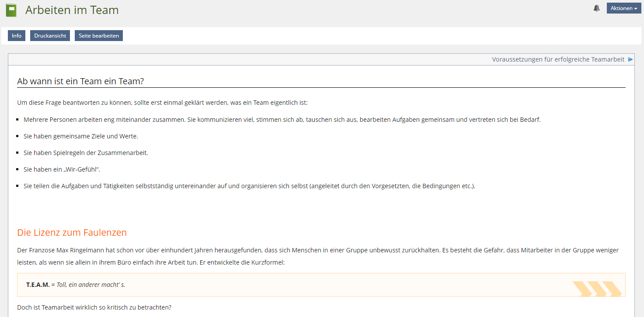Click the orange heading "Die Lizenz zum Faulenzen"
Viewport: 644px width, 317px height.
coord(72,232)
